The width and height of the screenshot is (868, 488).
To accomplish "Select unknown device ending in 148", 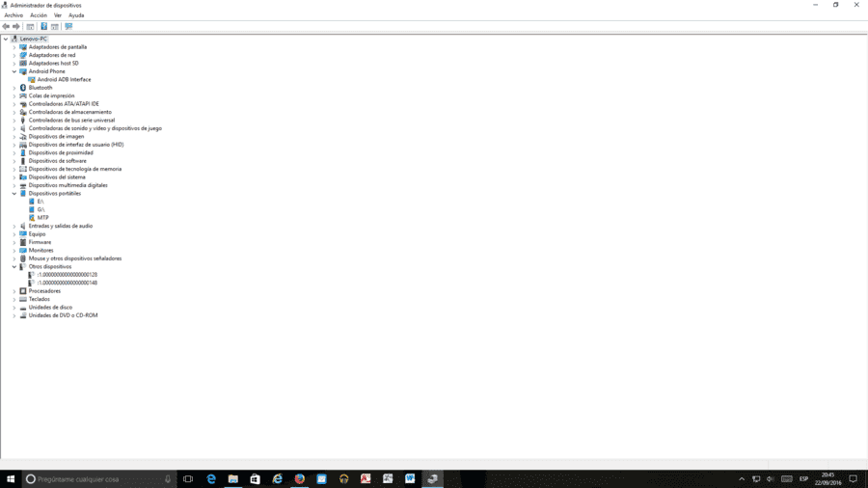I will point(67,283).
